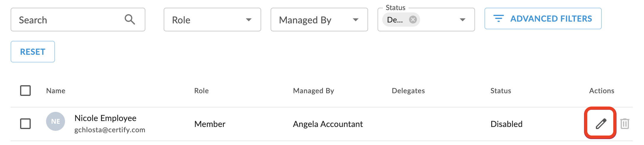
Task: Focus the Search input field
Action: point(78,20)
